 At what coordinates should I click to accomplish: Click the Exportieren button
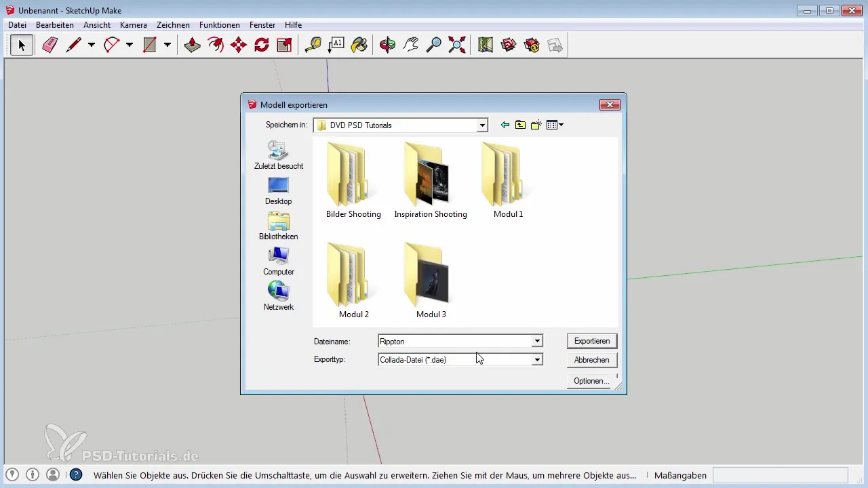592,341
